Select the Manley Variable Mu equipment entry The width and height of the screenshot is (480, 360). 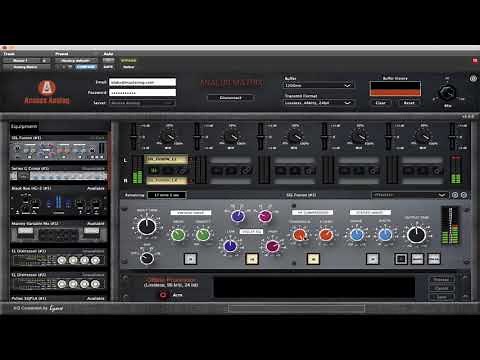point(58,232)
